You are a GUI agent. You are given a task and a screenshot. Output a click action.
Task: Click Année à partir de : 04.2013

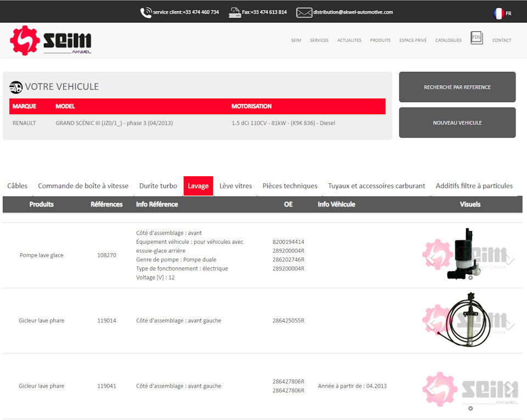352,386
